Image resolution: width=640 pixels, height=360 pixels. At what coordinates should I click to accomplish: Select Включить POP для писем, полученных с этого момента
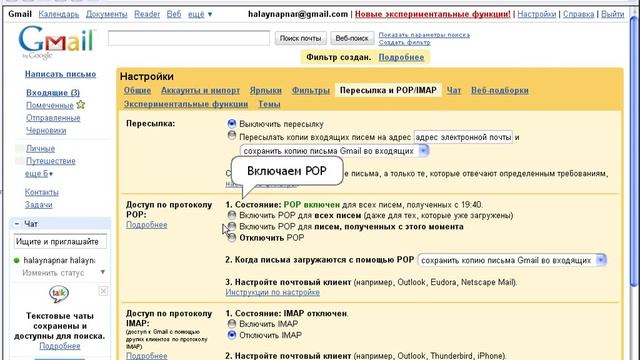(x=231, y=226)
